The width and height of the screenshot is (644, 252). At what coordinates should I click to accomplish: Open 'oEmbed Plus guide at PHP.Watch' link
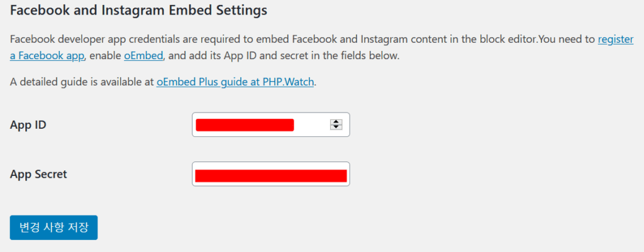click(x=235, y=82)
